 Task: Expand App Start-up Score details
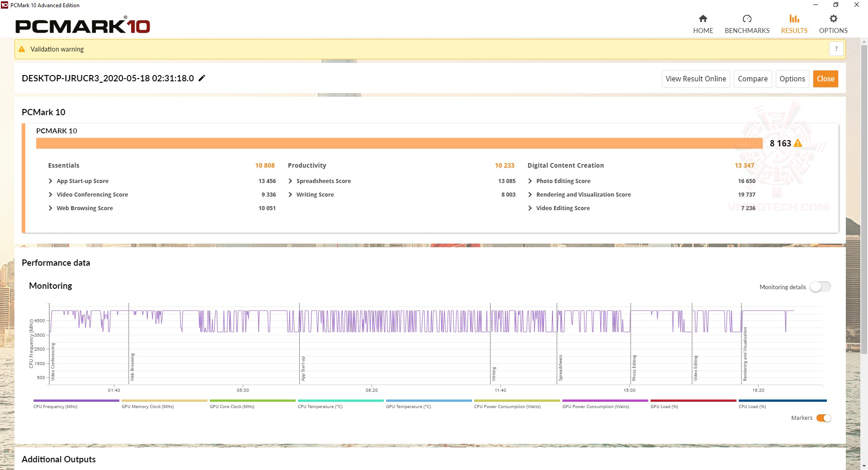(x=50, y=181)
